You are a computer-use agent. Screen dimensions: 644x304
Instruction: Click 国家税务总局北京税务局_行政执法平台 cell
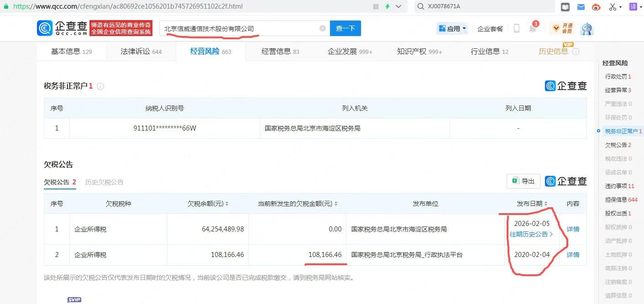tap(407, 255)
